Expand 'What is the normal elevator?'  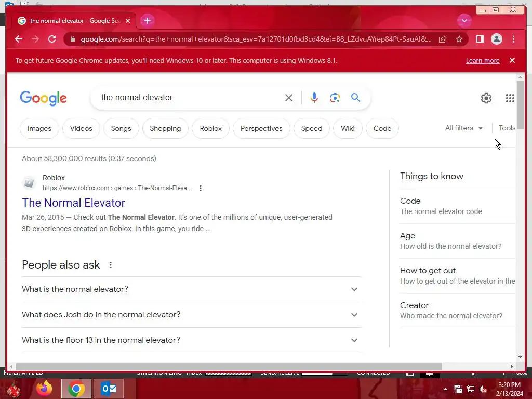pos(191,289)
